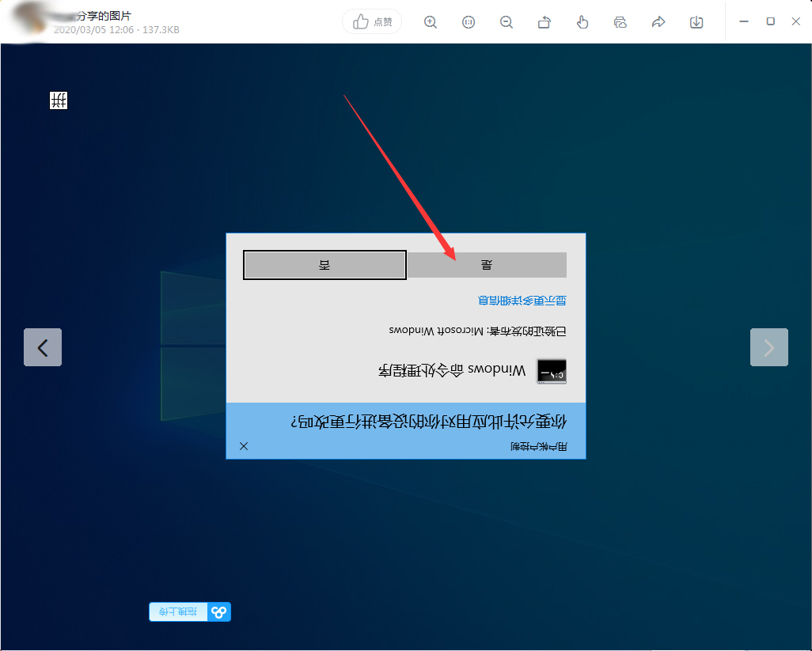Advance to the next image
Screen dimensions: 812x651
point(768,347)
